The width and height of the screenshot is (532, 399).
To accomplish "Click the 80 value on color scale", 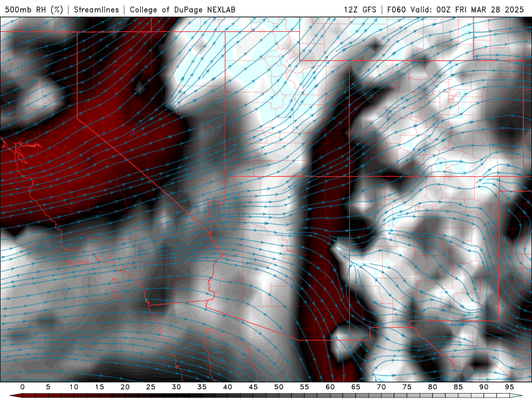I will click(x=432, y=387).
